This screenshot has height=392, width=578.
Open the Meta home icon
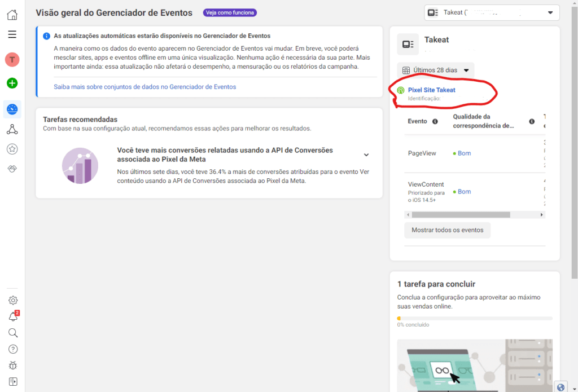pos(12,15)
